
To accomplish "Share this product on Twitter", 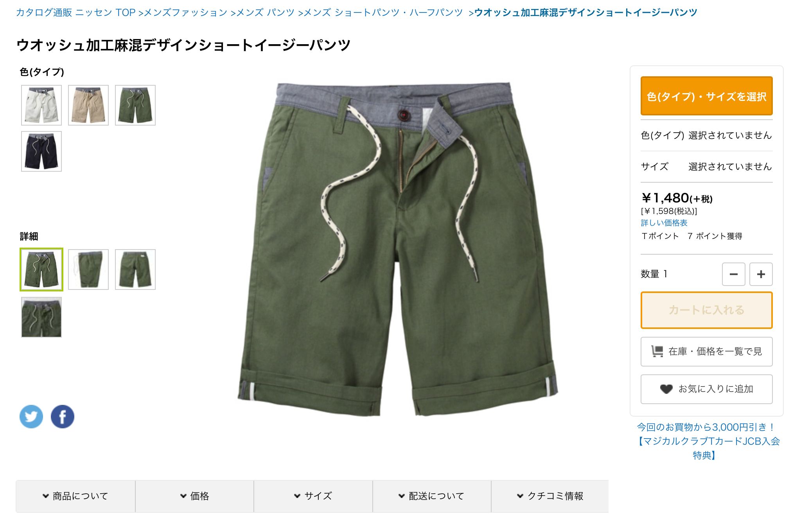I will [x=31, y=417].
